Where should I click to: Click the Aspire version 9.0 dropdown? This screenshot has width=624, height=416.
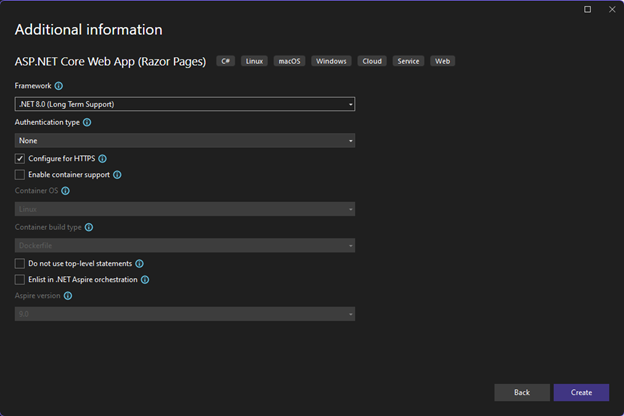(185, 314)
